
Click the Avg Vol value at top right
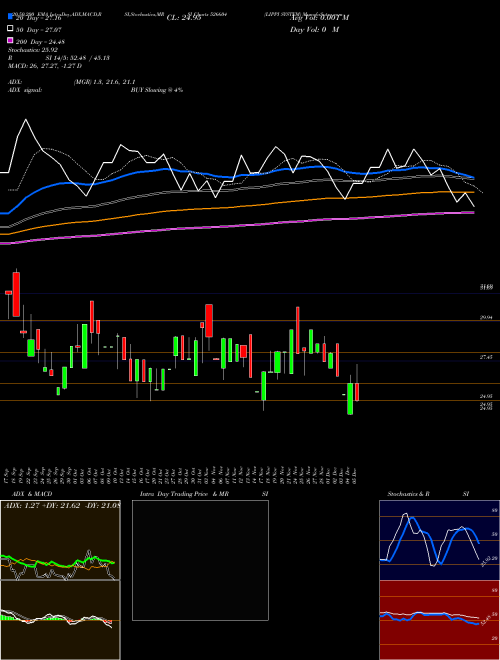tap(319, 18)
